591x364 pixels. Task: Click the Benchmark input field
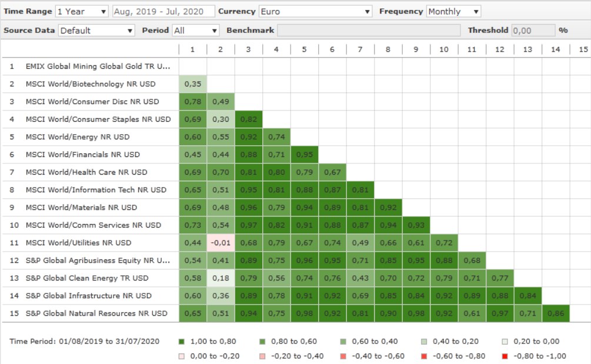click(368, 31)
